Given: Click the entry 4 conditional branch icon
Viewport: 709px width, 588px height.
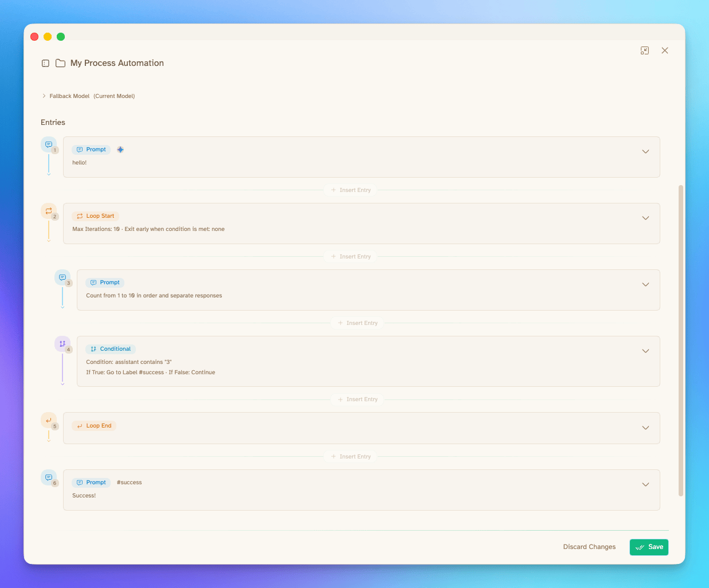Looking at the screenshot, I should point(62,344).
